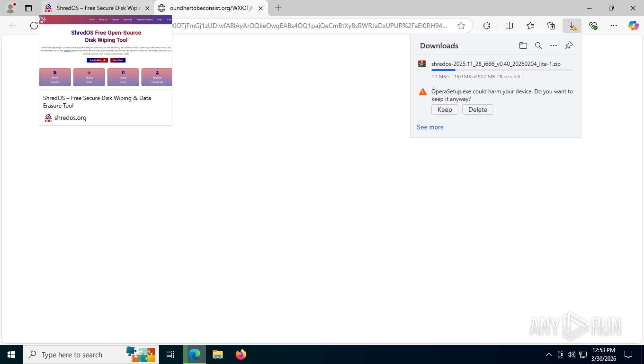Pin the Downloads panel
This screenshot has width=644, height=364.
(x=569, y=45)
